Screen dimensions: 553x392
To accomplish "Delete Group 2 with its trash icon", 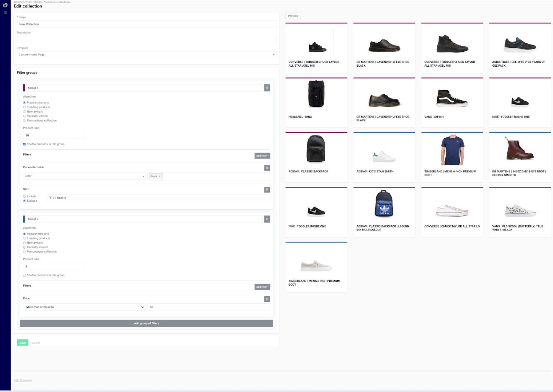I will [x=267, y=219].
